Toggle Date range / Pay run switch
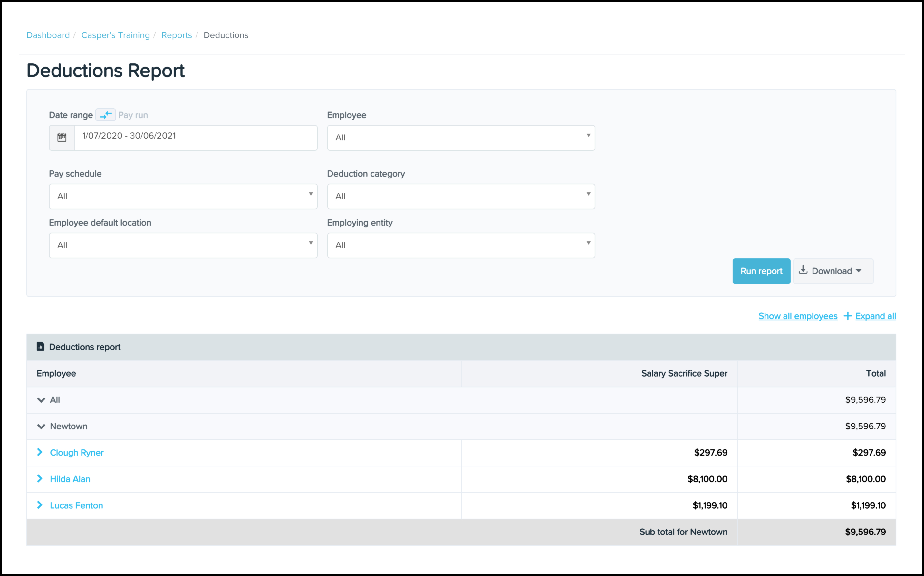Viewport: 924px width, 576px height. (x=105, y=115)
